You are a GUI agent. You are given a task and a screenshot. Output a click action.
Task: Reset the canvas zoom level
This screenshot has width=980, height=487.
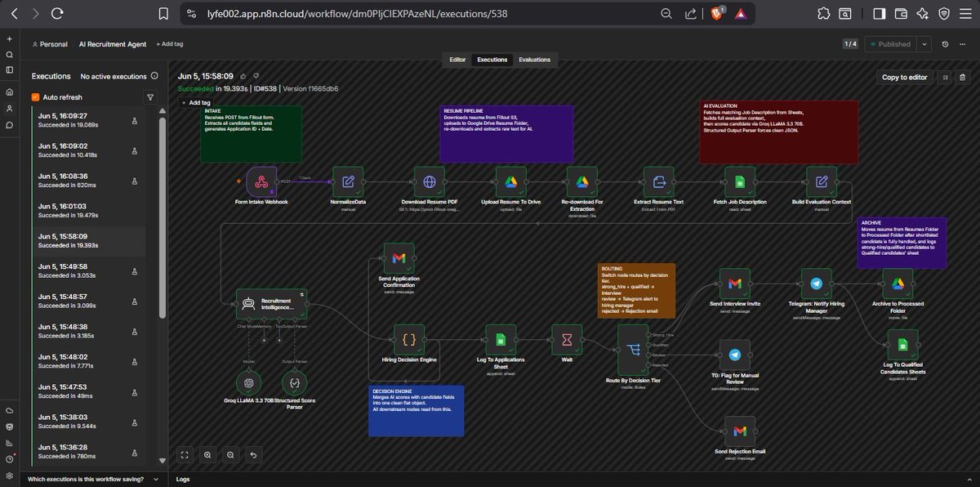253,454
